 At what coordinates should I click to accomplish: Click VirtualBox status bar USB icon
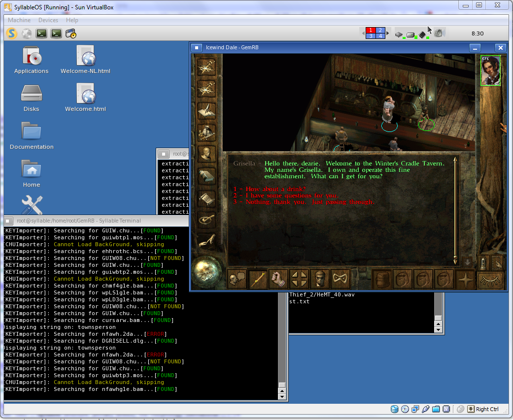[x=425, y=409]
